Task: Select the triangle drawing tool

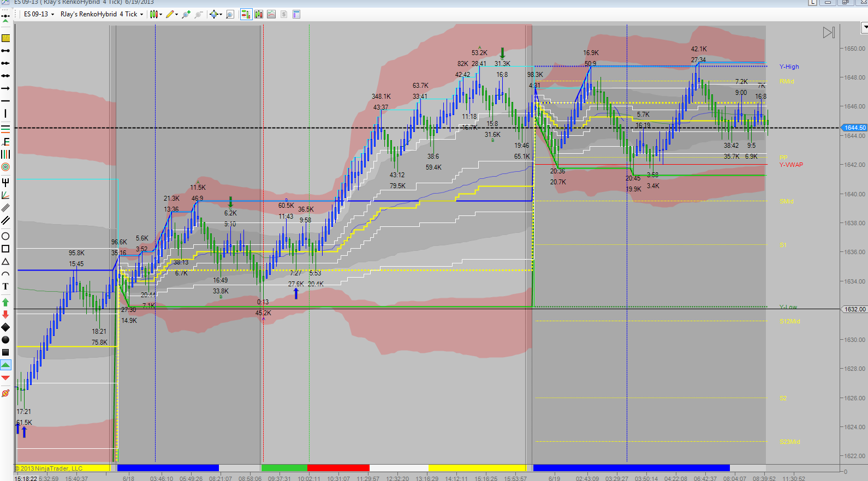Action: pos(5,262)
